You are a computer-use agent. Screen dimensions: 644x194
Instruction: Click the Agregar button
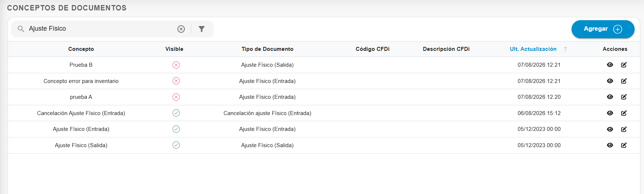pos(603,29)
